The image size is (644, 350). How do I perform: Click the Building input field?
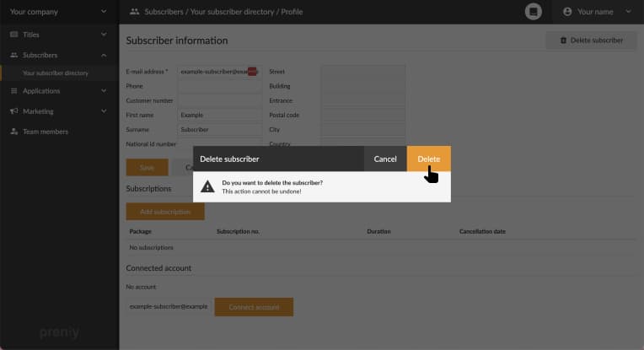click(x=363, y=86)
